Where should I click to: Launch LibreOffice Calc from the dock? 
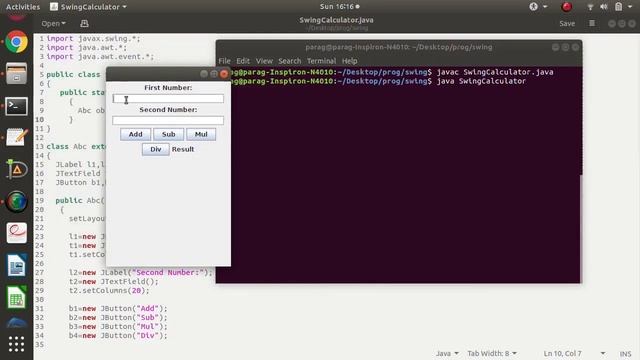coord(16,297)
